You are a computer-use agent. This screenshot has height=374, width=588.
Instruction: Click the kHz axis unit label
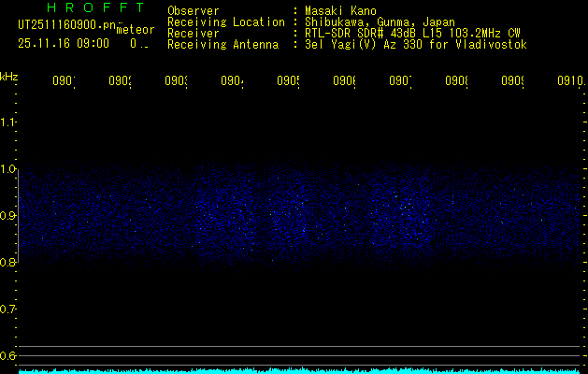click(9, 77)
